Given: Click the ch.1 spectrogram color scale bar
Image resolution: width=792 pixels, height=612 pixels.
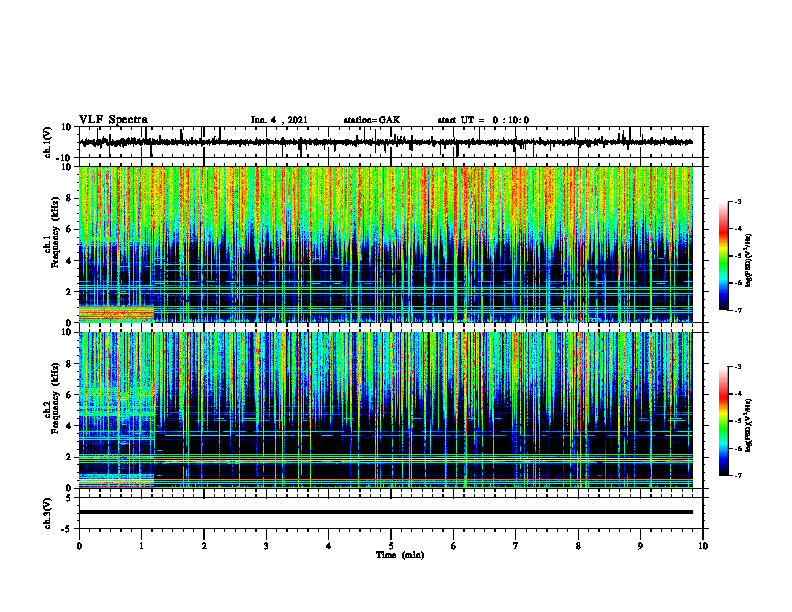Looking at the screenshot, I should (x=723, y=256).
